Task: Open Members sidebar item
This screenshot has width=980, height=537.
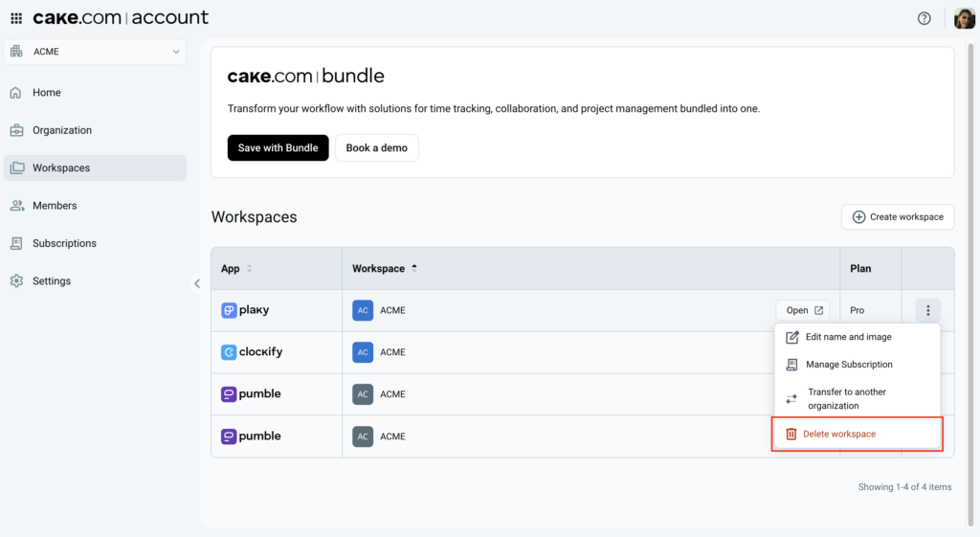Action: click(x=95, y=205)
